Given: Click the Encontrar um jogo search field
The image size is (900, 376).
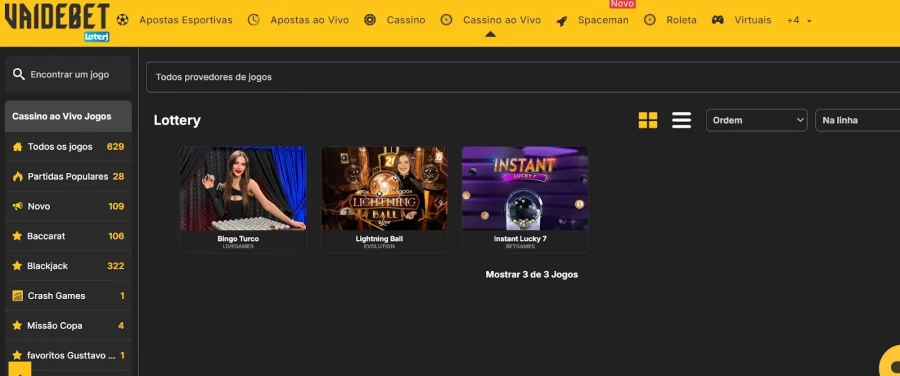Looking at the screenshot, I should coord(68,75).
